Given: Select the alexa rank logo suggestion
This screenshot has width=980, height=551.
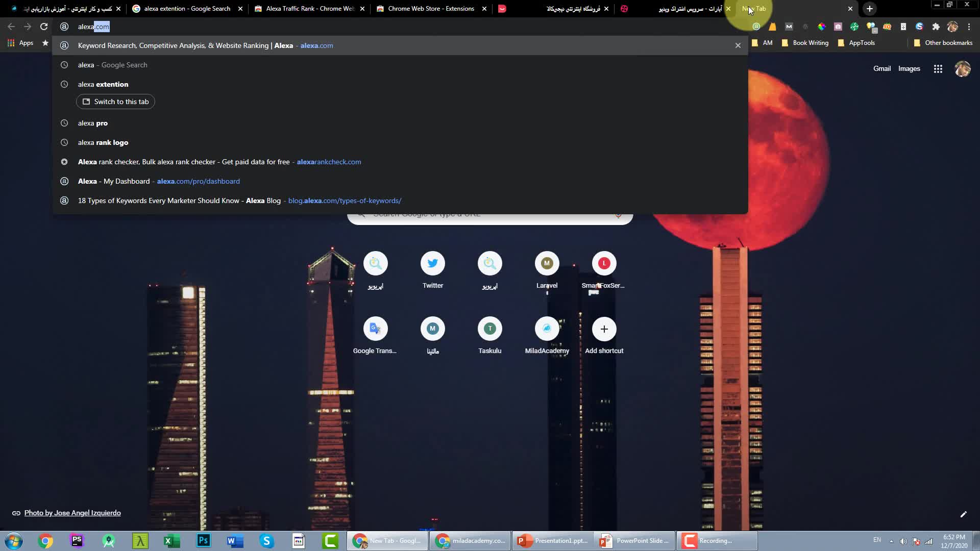Looking at the screenshot, I should (x=103, y=142).
